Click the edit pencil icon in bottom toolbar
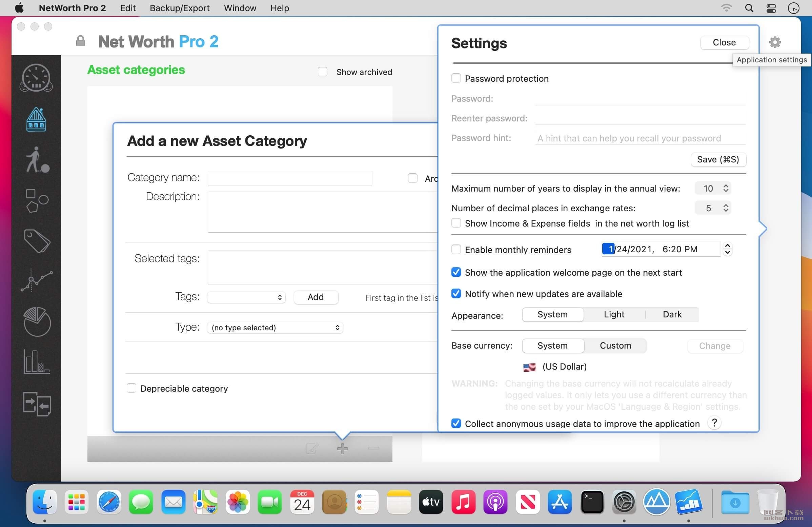 pyautogui.click(x=312, y=448)
